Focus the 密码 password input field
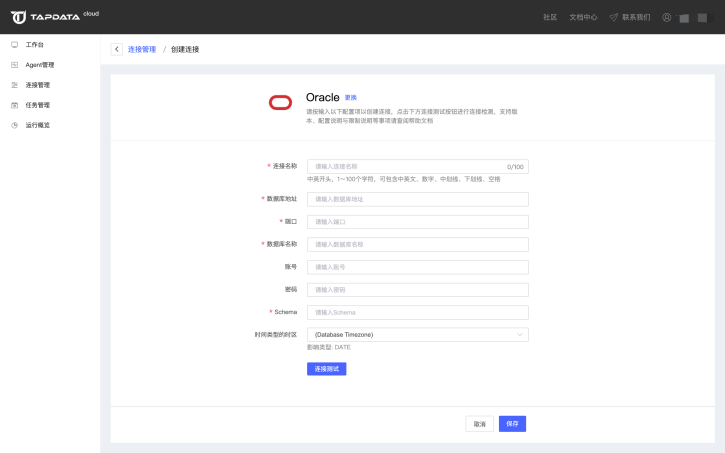The height and width of the screenshot is (453, 725). (x=418, y=290)
